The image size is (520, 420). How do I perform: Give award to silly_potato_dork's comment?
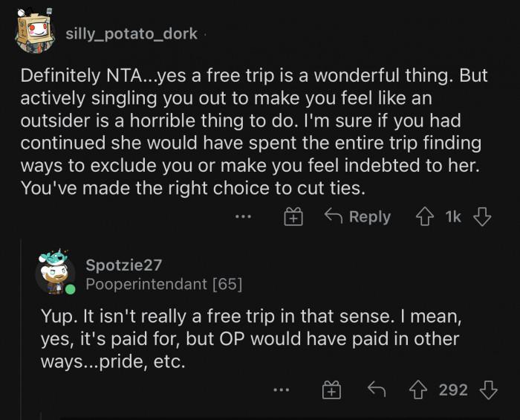click(293, 217)
